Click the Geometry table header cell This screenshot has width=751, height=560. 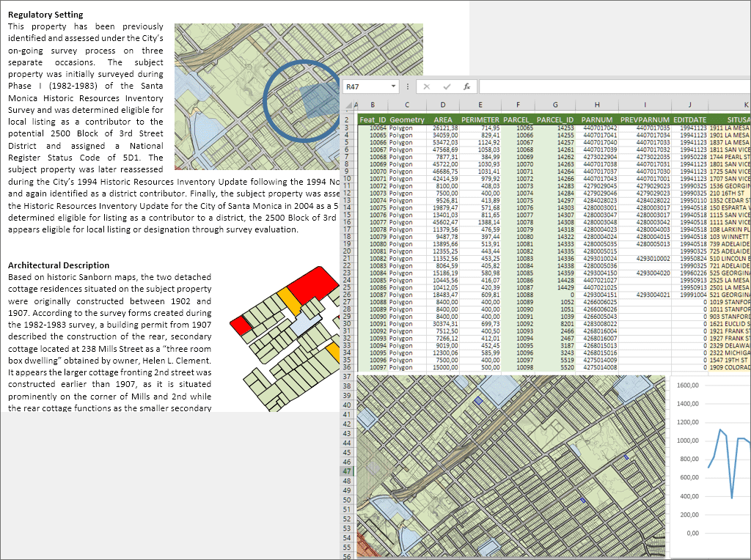pos(406,119)
